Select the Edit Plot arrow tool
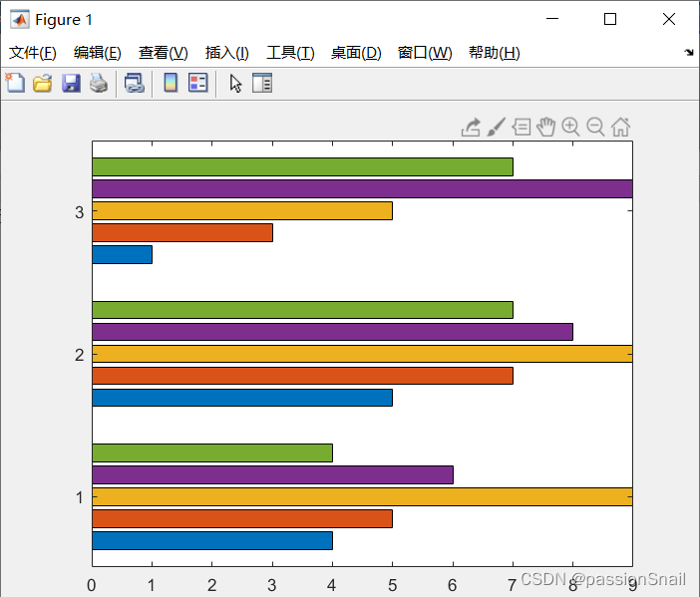700x597 pixels. tap(235, 84)
